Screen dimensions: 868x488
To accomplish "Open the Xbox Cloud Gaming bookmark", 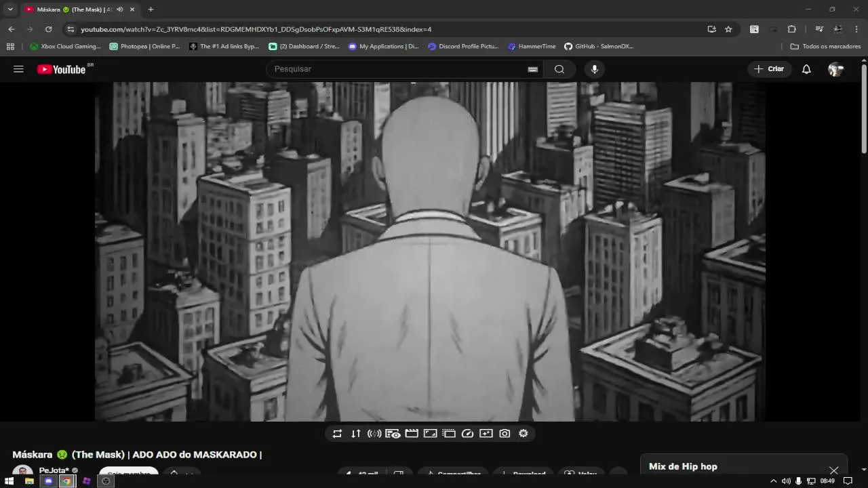I will pos(65,47).
